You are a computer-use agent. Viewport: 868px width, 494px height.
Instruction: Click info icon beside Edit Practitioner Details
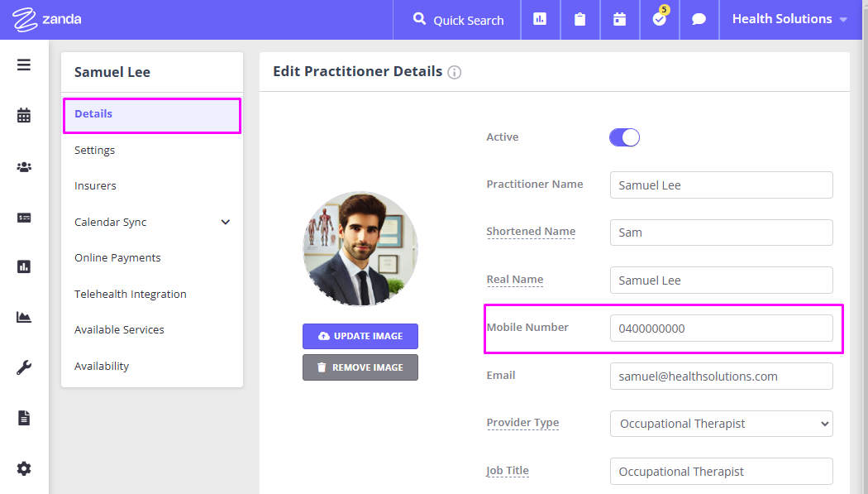(454, 72)
